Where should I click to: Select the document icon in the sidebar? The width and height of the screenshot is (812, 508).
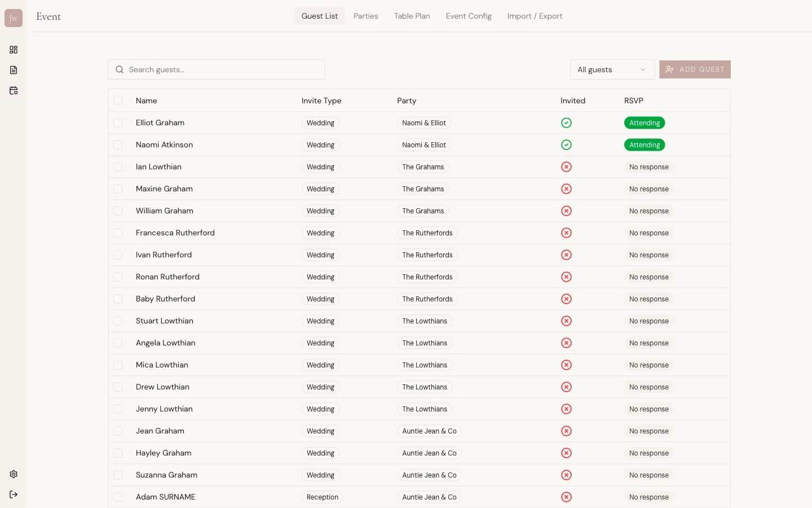14,70
